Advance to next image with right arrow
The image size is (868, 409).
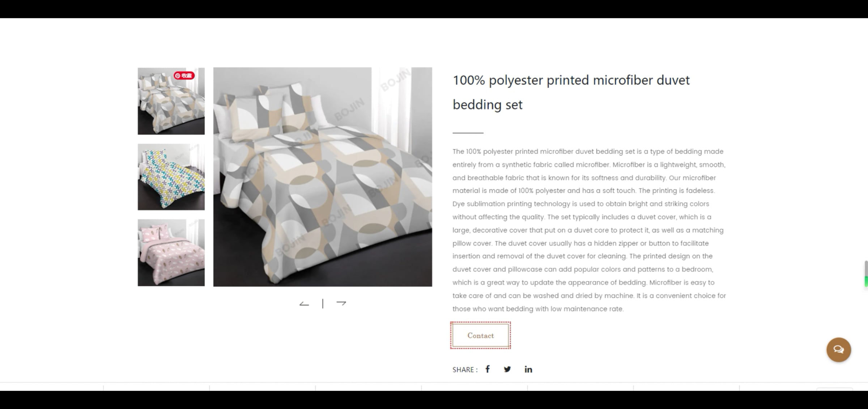point(341,303)
